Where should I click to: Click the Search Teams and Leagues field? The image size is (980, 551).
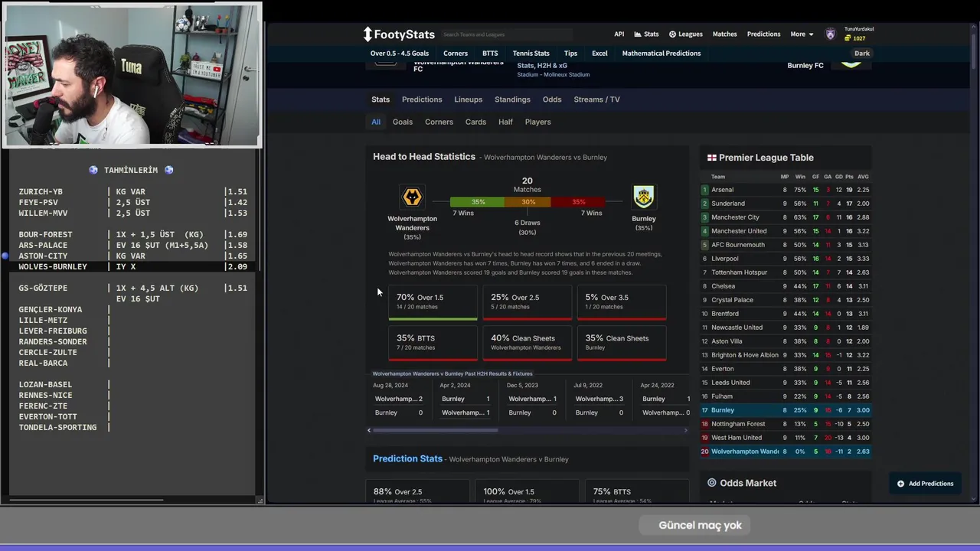click(x=506, y=34)
